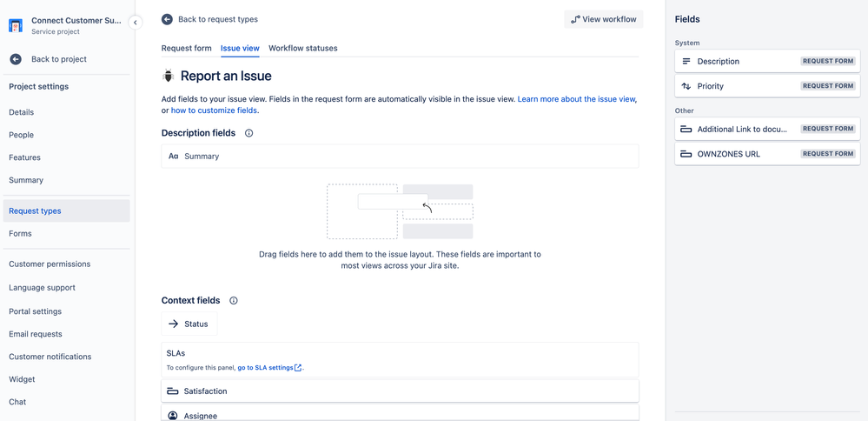Click the View workflow button

[603, 19]
